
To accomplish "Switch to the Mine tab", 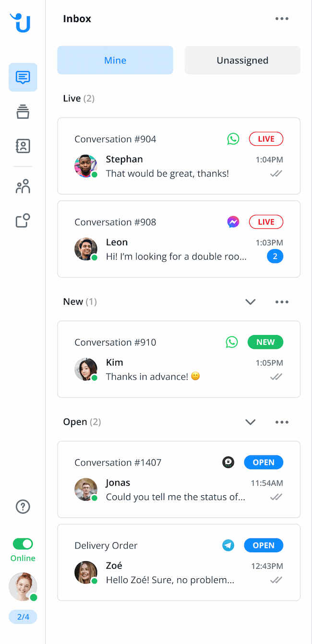I will tap(115, 60).
